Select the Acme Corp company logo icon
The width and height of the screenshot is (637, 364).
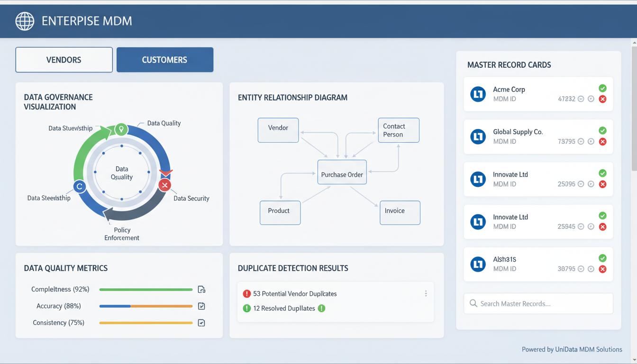(x=478, y=94)
